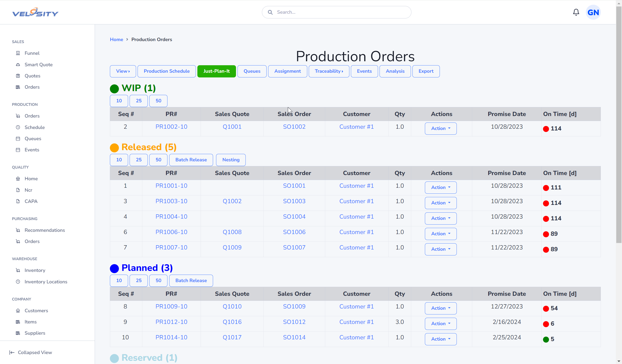The image size is (622, 364).
Task: Click Batch Release in Released section
Action: [x=191, y=160]
